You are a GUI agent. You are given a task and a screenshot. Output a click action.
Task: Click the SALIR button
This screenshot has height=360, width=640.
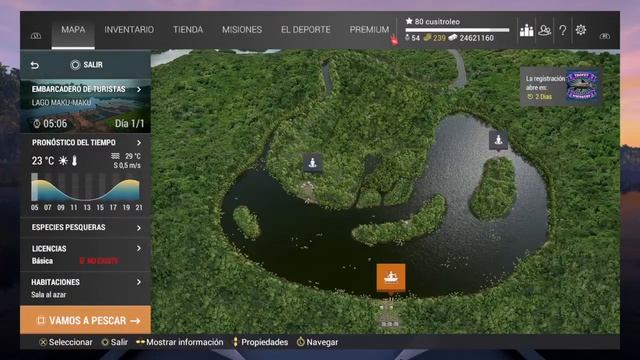click(87, 65)
